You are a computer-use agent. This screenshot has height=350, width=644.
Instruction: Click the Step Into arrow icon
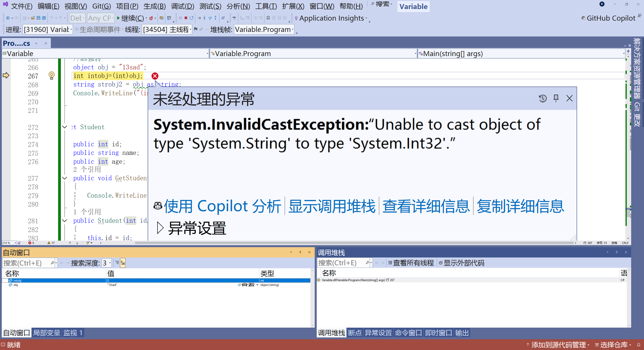(x=204, y=18)
